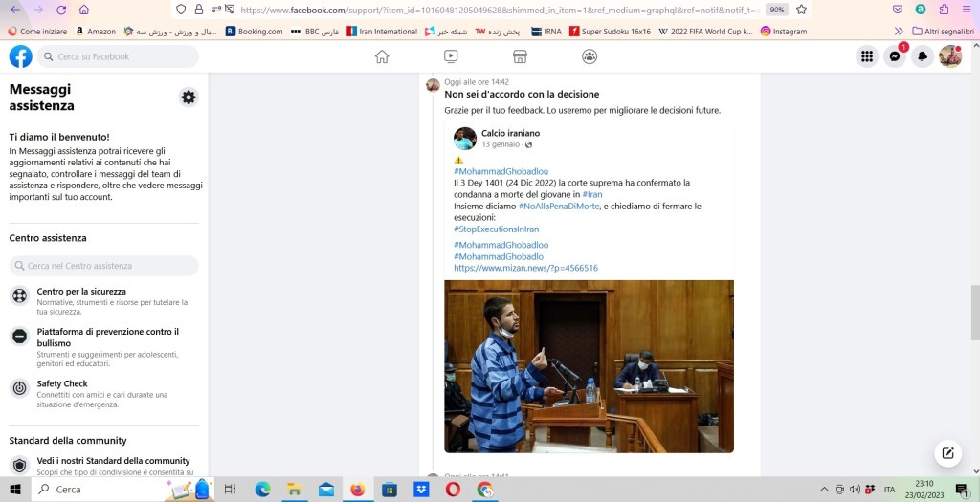
Task: Open the Iran International bookmark
Action: tap(381, 31)
